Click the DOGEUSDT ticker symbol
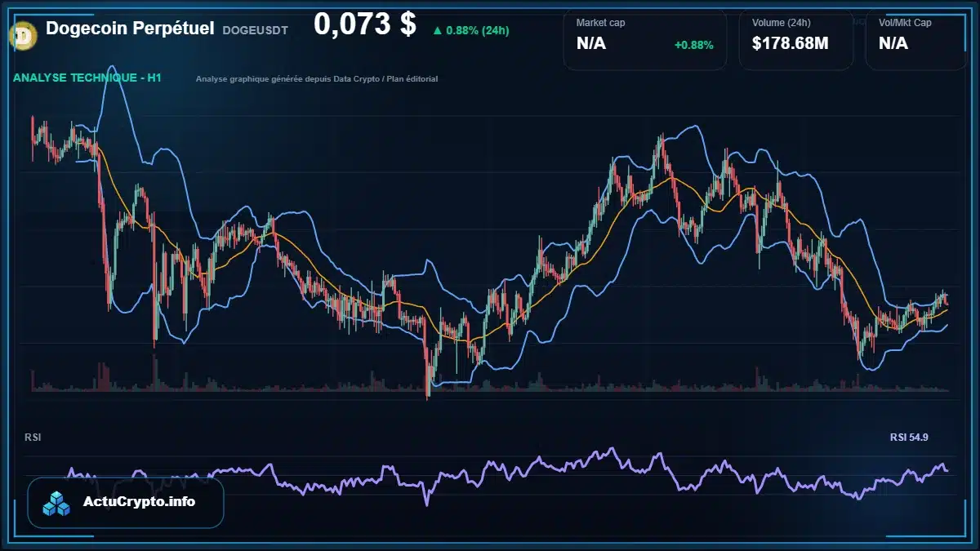The height and width of the screenshot is (551, 980). point(255,29)
